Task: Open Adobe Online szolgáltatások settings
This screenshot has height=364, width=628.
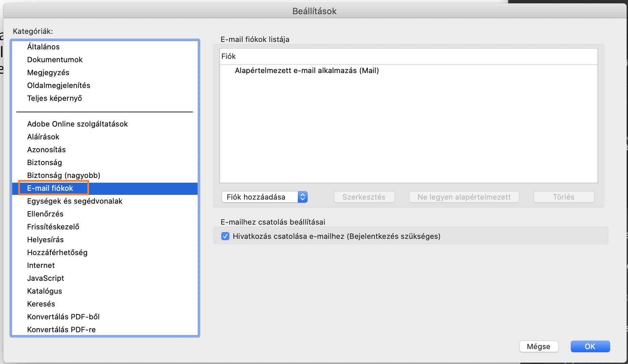Action: coord(105,124)
